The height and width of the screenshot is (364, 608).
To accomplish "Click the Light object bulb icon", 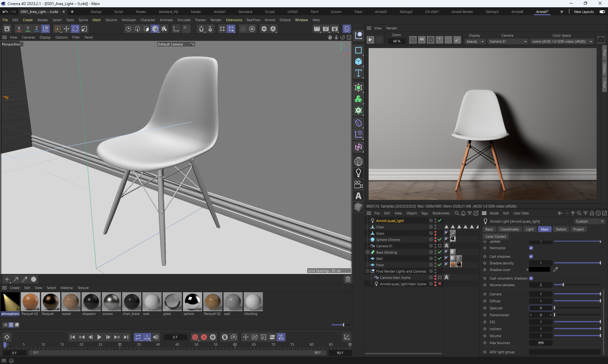I will tap(358, 173).
